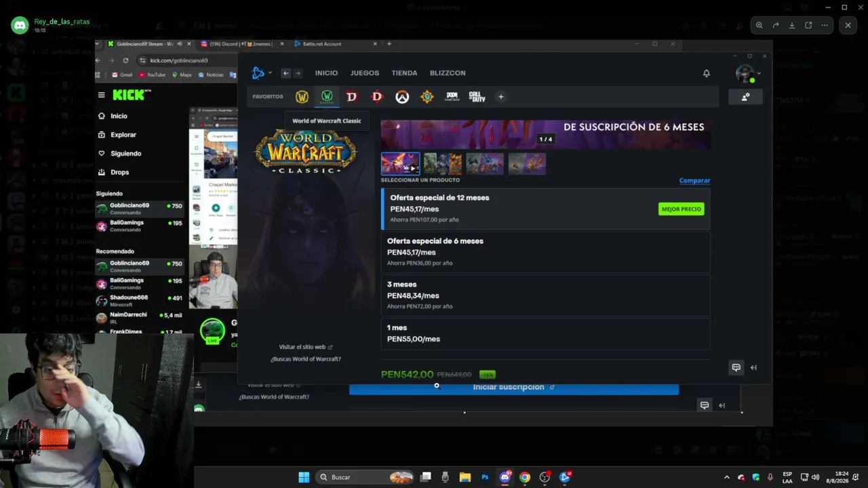Forward the Discord image with the arrow icon
The image size is (868, 488).
[776, 25]
